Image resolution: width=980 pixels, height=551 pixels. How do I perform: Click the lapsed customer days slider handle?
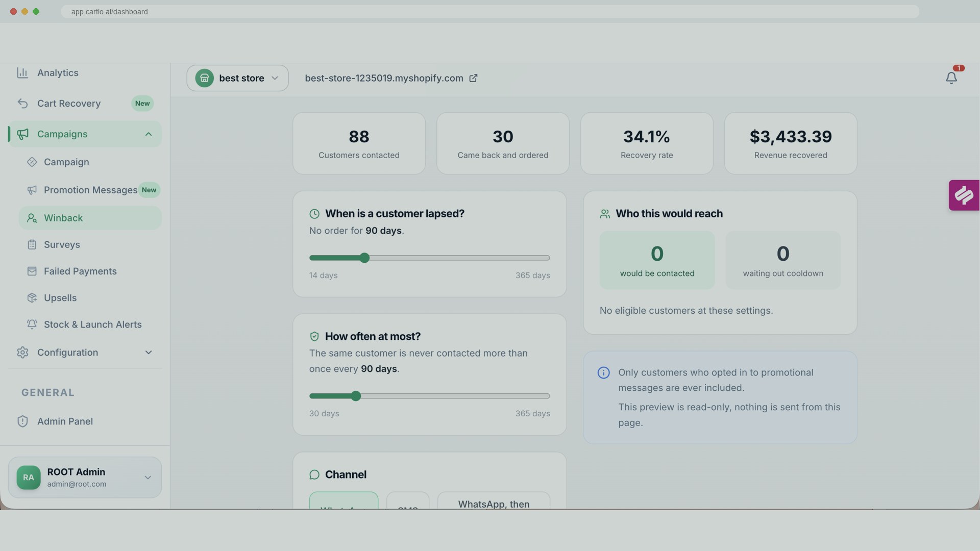[x=364, y=258]
